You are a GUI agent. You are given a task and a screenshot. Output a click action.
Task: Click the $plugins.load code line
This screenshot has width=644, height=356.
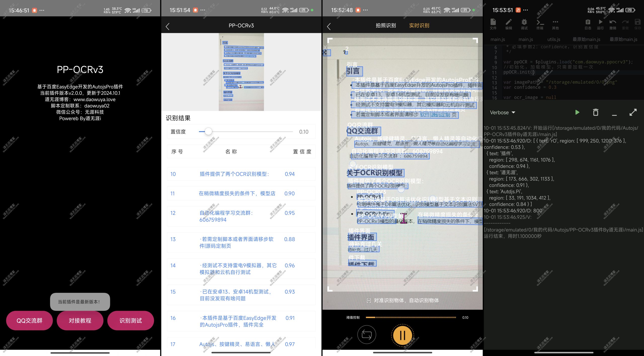(568, 62)
